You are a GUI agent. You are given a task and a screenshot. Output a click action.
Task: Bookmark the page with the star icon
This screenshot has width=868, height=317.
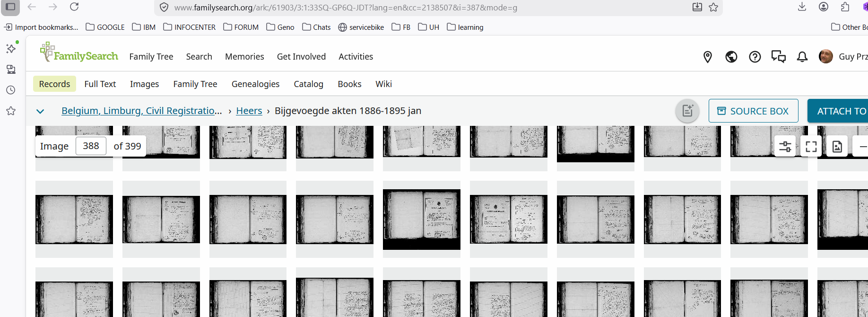[713, 7]
